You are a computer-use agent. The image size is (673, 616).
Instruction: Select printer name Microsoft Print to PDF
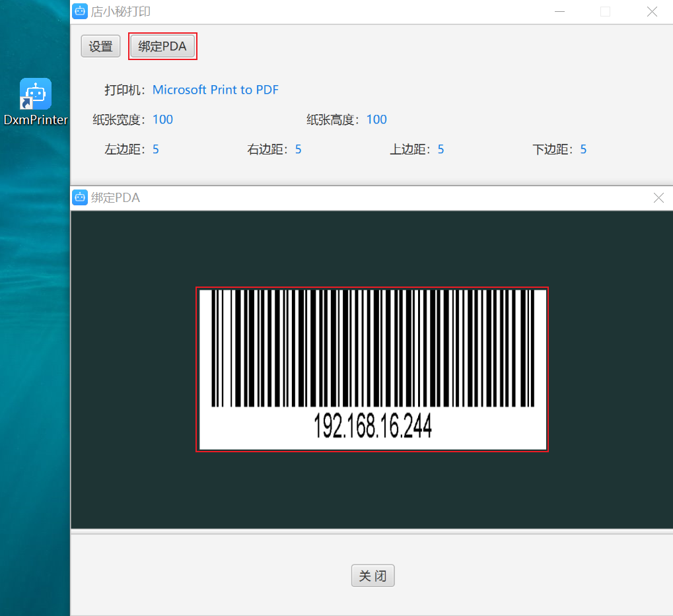tap(215, 90)
